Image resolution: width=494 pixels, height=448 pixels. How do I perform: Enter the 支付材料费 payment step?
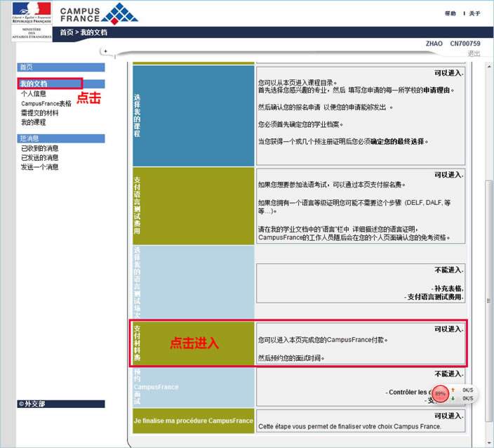tap(194, 343)
